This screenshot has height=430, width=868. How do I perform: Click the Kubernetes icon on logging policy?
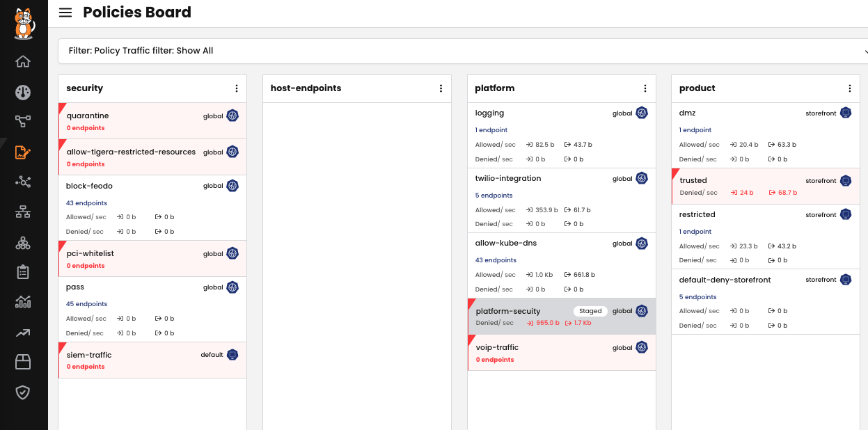[x=642, y=113]
